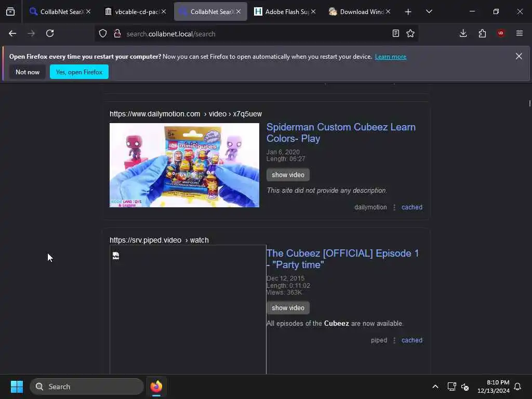Reload the current page
The image size is (532, 399).
click(50, 33)
